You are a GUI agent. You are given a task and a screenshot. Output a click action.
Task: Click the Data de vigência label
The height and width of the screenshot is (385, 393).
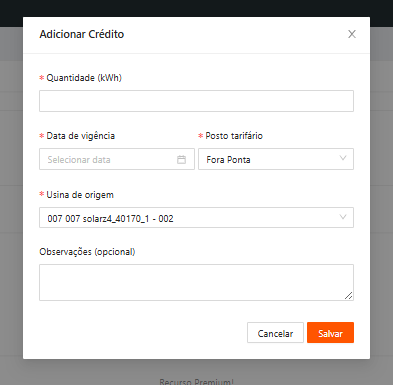click(x=81, y=136)
